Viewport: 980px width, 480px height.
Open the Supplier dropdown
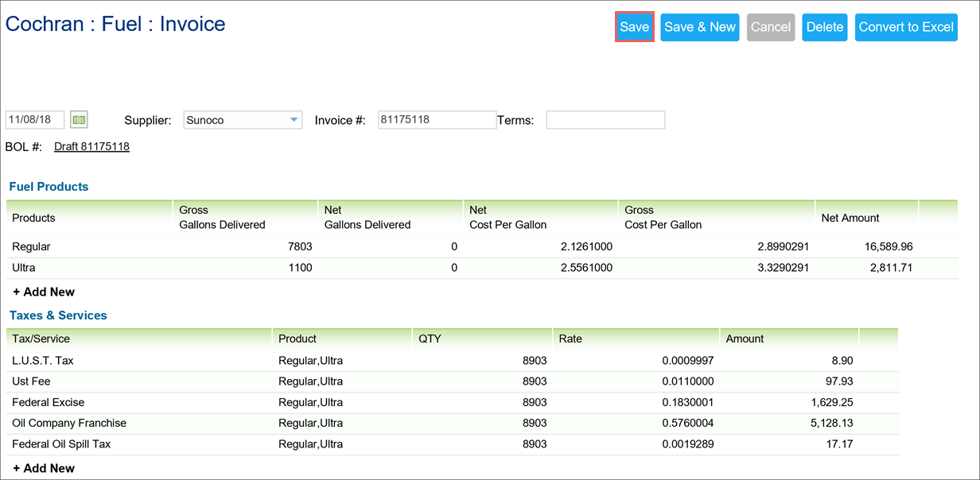point(243,120)
